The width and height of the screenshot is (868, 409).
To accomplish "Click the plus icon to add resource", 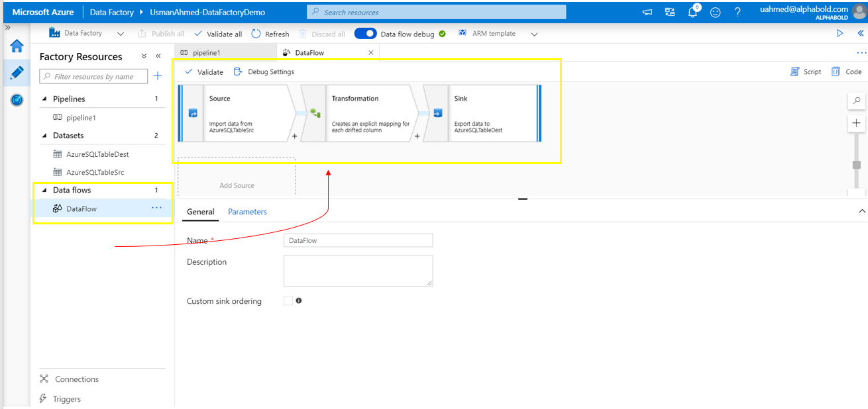I will 158,76.
